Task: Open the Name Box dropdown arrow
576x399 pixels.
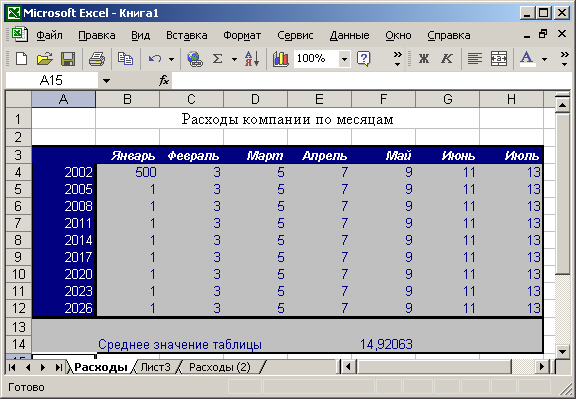Action: pos(106,80)
